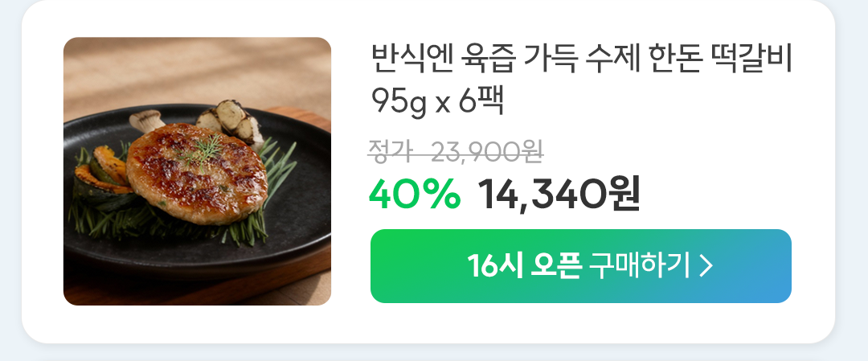The image size is (868, 361).
Task: Select the 95g x 6팩 quantity text
Action: point(437,101)
